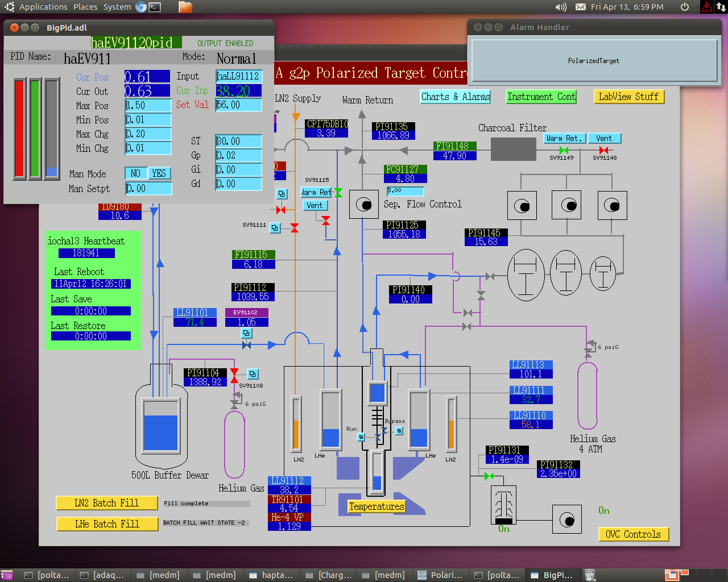Click the FI91148 value 47.90

pyautogui.click(x=455, y=156)
